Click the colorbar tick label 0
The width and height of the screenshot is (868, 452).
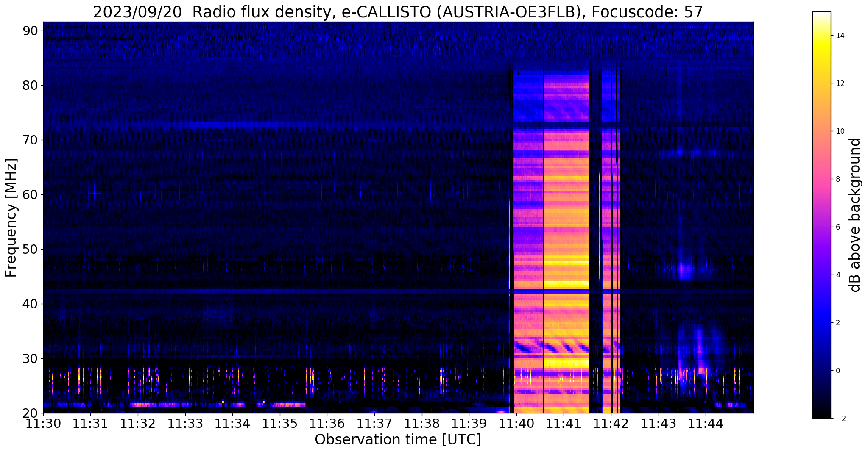pyautogui.click(x=837, y=371)
